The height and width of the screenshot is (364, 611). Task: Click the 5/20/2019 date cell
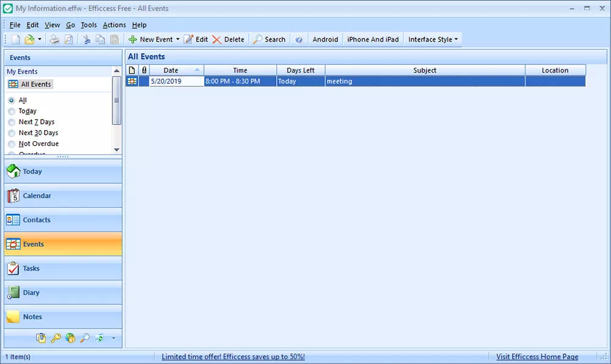coord(177,81)
